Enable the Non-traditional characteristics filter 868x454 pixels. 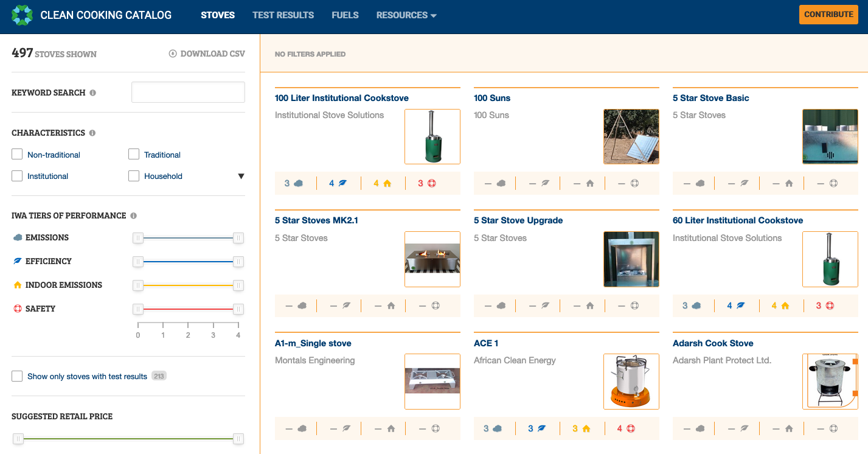[16, 154]
